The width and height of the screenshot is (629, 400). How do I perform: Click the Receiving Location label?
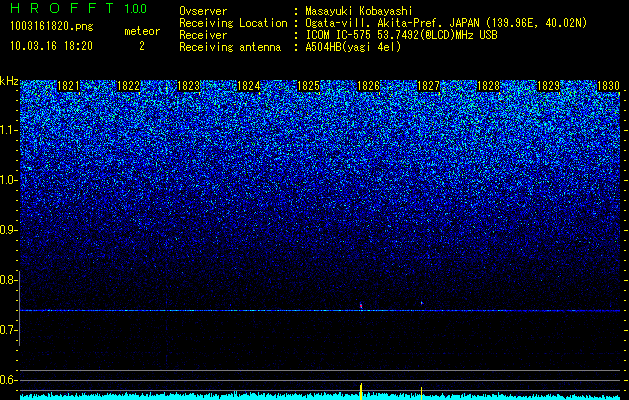click(233, 23)
